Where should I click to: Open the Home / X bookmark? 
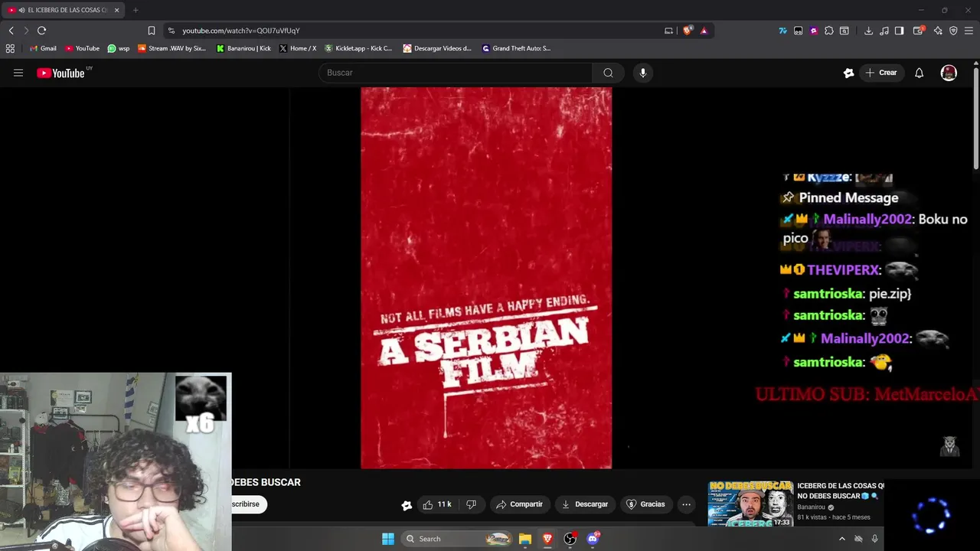298,48
